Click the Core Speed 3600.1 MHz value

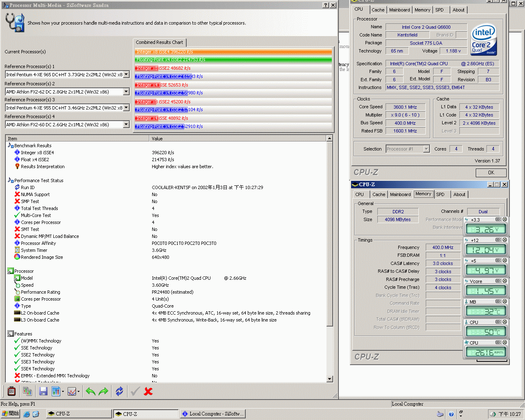[x=405, y=107]
